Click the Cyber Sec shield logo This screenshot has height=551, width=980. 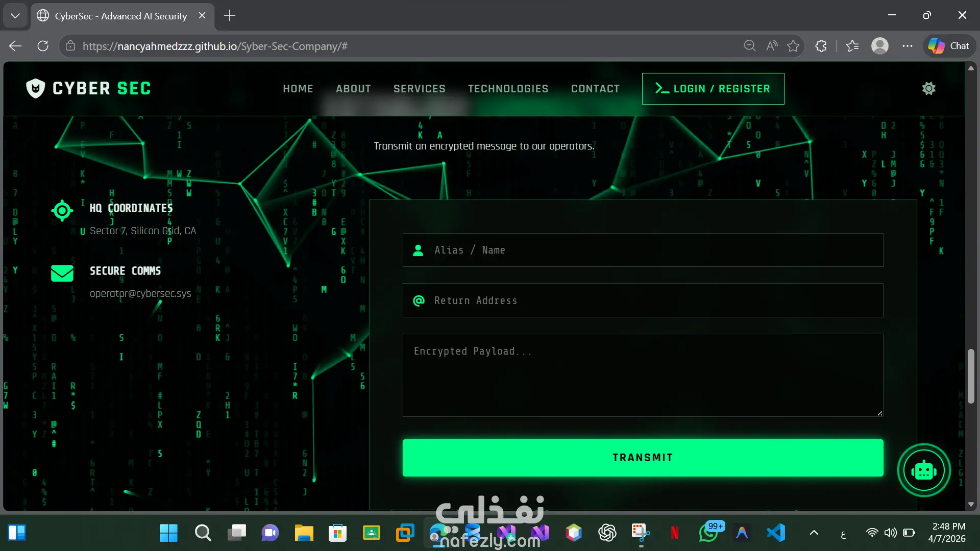36,88
